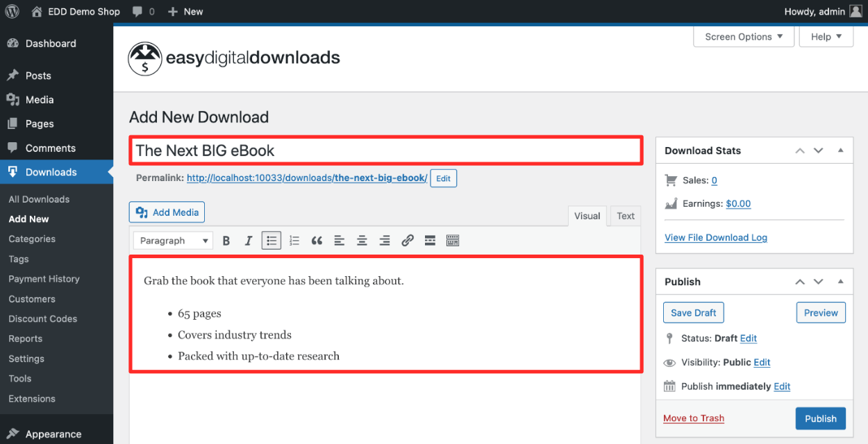Open Payment History
This screenshot has width=868, height=444.
(44, 279)
